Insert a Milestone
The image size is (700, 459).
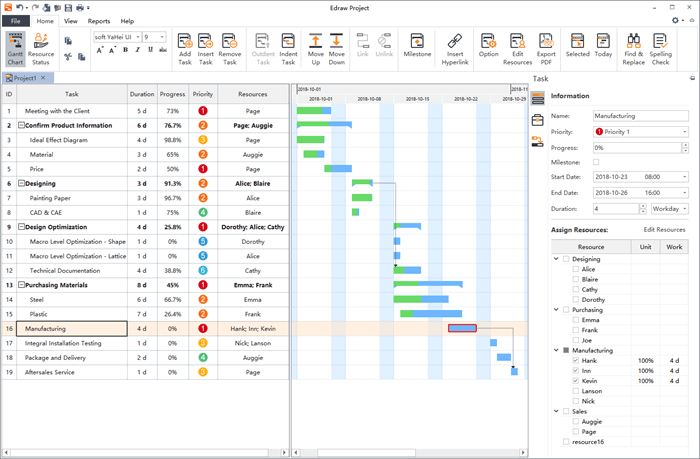[417, 46]
